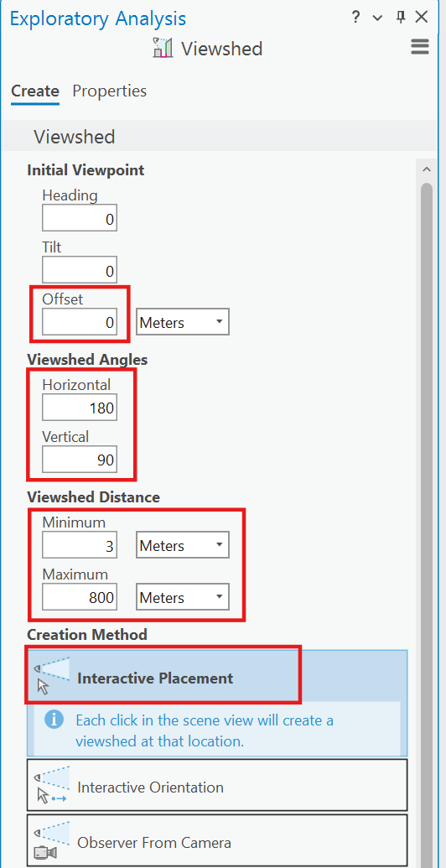Click the Heading input field
Image resolution: width=446 pixels, height=868 pixels.
[x=80, y=220]
